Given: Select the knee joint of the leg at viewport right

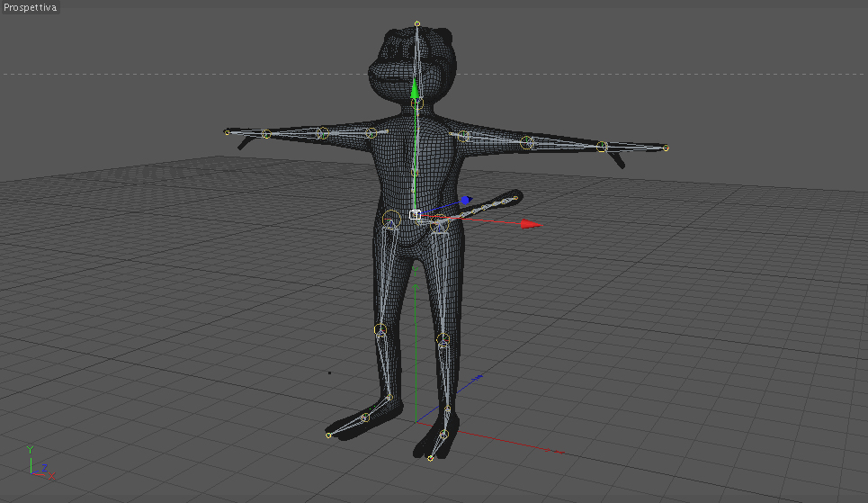Looking at the screenshot, I should [x=443, y=339].
